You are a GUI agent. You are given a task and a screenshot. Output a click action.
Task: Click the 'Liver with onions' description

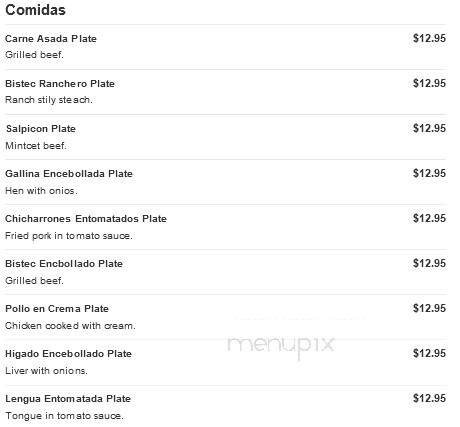[x=46, y=371]
